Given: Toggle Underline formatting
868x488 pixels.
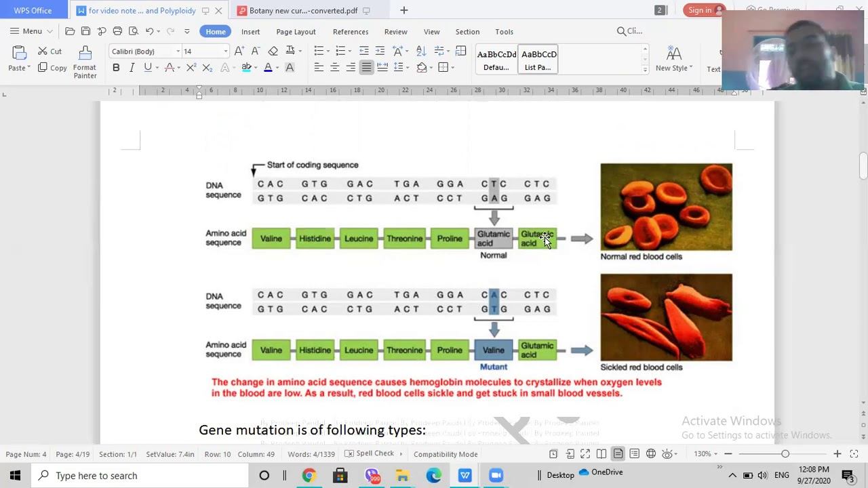Looking at the screenshot, I should tap(147, 67).
